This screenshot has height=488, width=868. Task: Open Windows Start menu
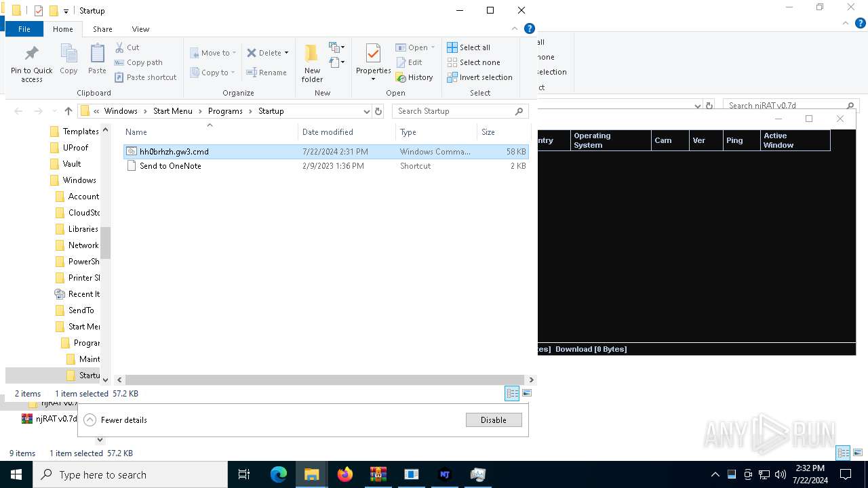coord(16,474)
